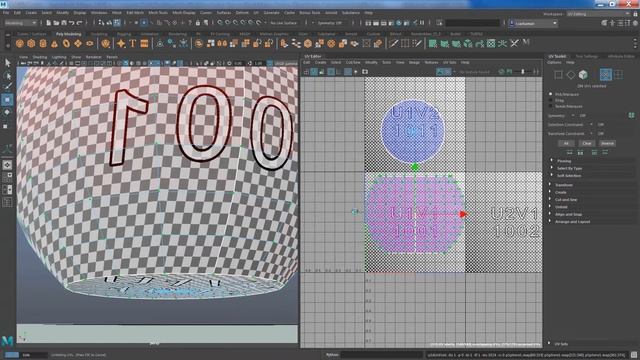Pick the Edge selection mode diamond icon
640x360 pixels.
(571, 75)
